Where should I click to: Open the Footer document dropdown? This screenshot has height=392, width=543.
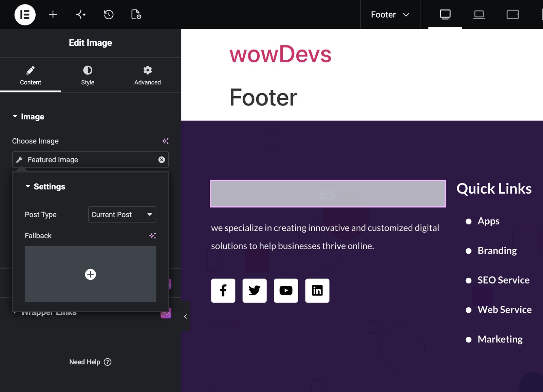[390, 15]
